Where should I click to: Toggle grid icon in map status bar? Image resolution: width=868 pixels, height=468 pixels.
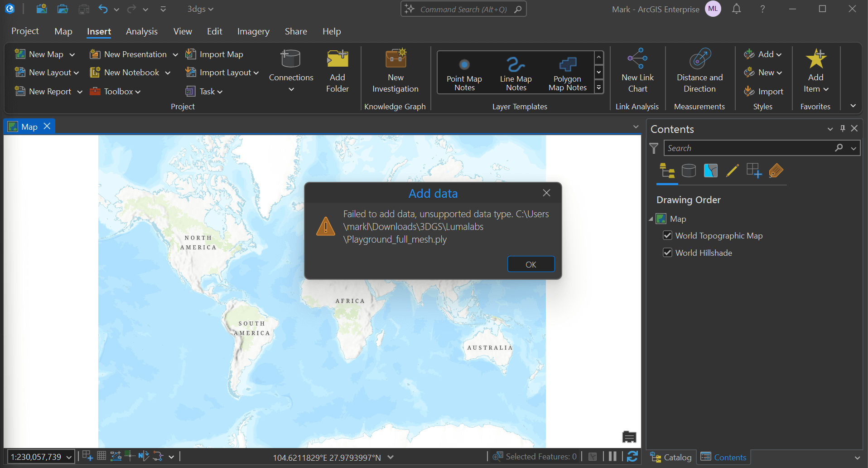[x=102, y=456]
